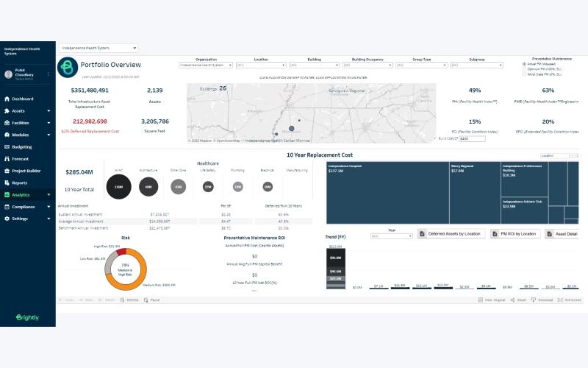
Task: Click the Share icon in bottom toolbar
Action: [x=512, y=300]
